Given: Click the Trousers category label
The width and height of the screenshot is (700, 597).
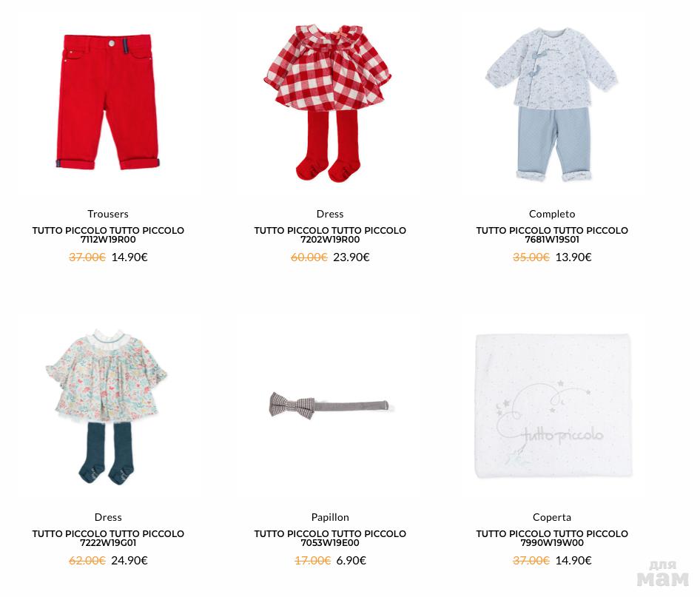Looking at the screenshot, I should 107,214.
